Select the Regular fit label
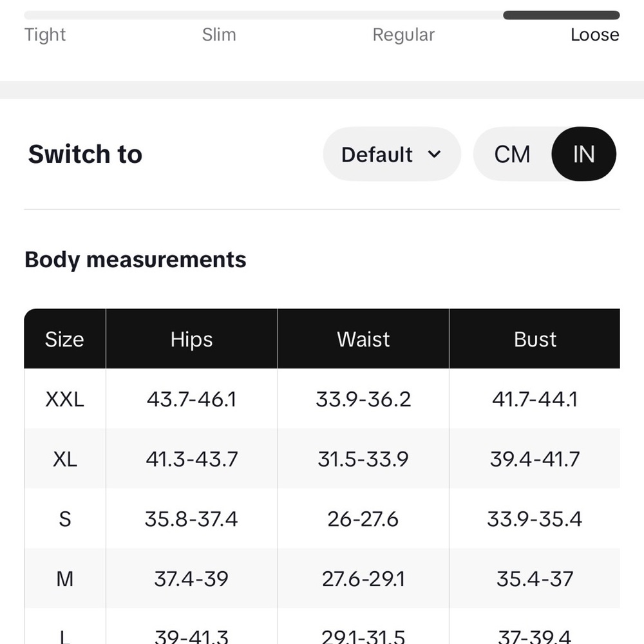This screenshot has width=644, height=644. [403, 35]
